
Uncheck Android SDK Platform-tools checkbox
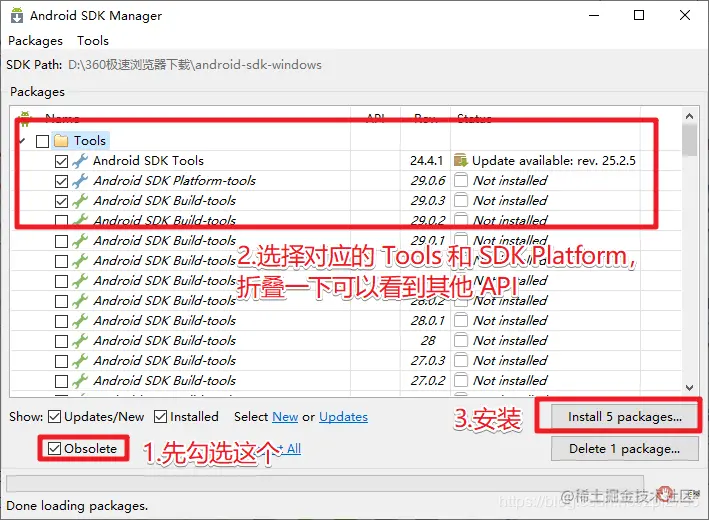pos(61,181)
